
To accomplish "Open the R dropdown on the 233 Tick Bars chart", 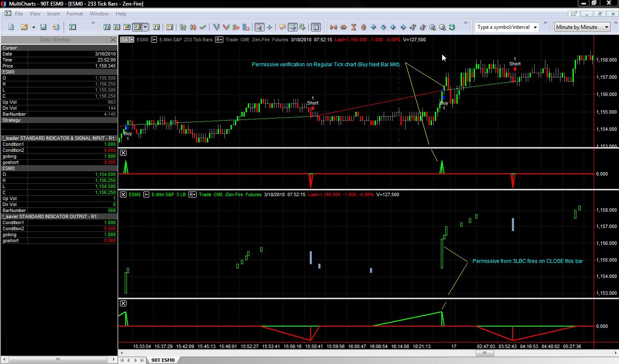I will pos(219,40).
